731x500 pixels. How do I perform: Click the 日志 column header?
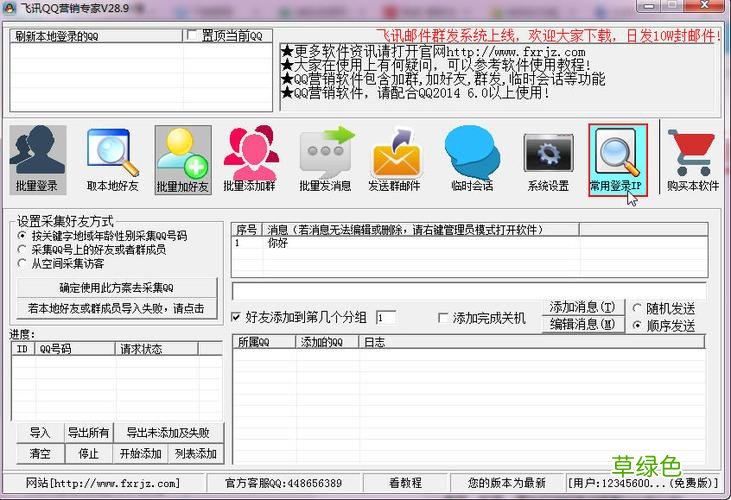[x=531, y=342]
